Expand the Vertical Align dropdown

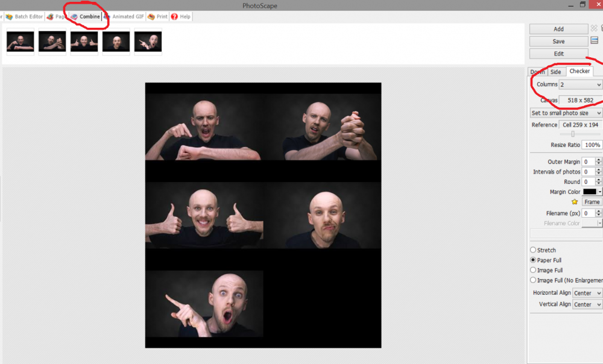coord(587,304)
